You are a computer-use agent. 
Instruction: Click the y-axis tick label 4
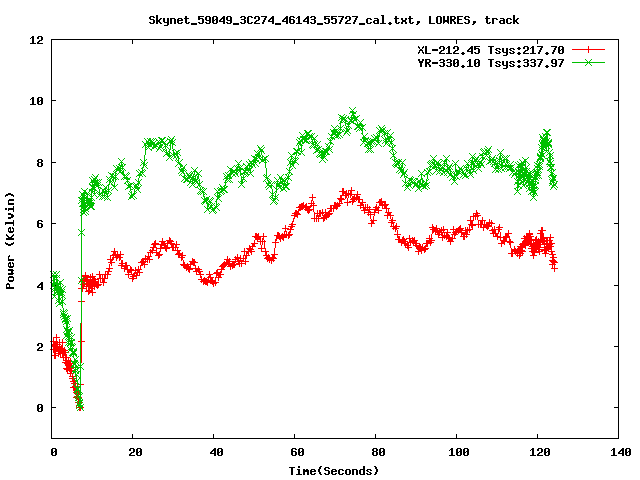(x=40, y=286)
